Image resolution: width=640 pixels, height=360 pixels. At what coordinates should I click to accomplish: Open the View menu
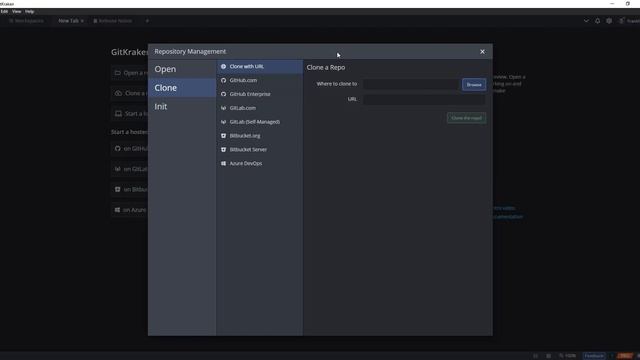tap(16, 11)
